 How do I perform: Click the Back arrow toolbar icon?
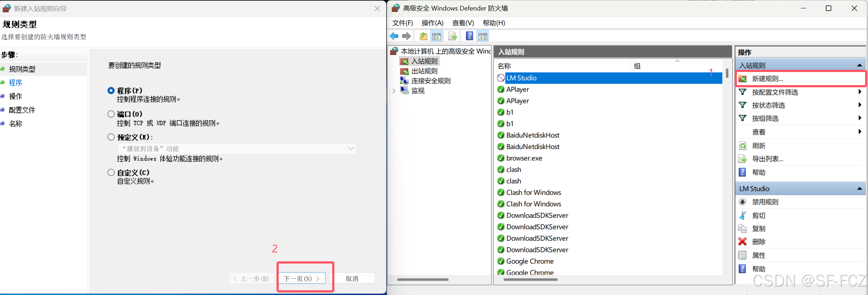pyautogui.click(x=394, y=36)
